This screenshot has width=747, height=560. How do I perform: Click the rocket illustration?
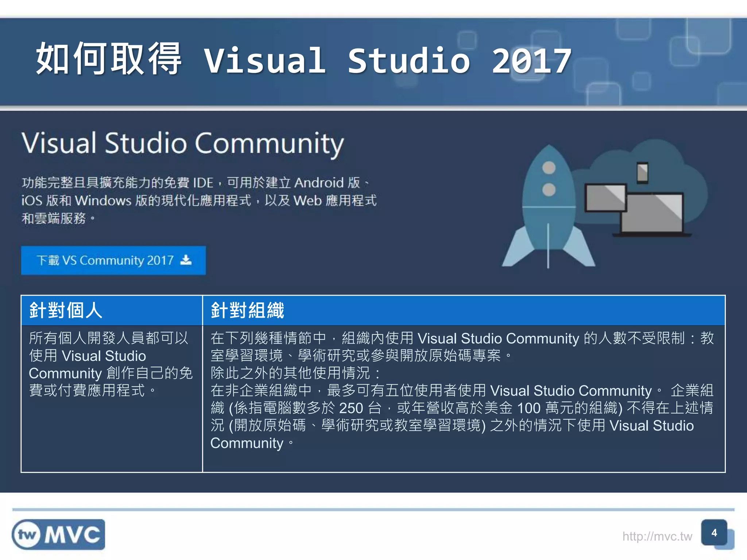pos(549,207)
